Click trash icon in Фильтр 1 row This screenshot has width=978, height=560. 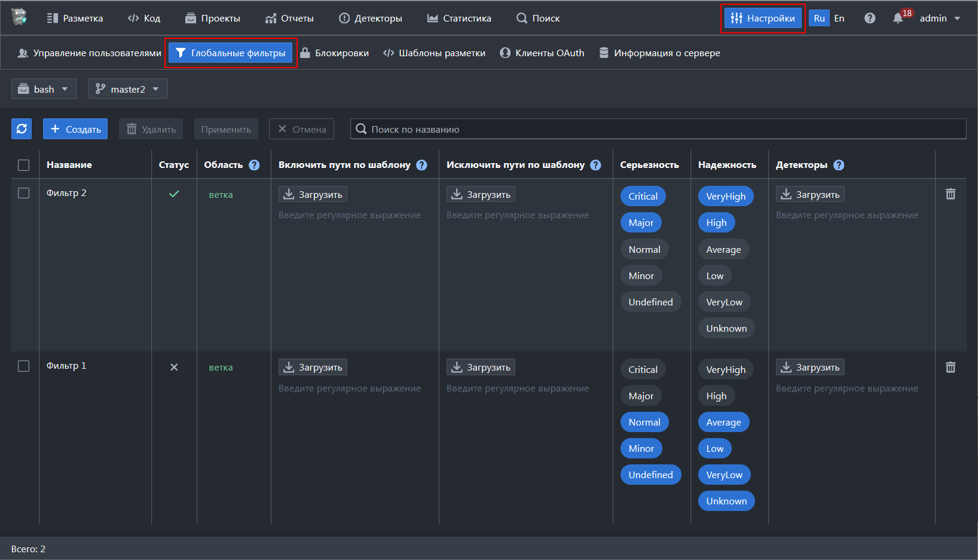951,368
